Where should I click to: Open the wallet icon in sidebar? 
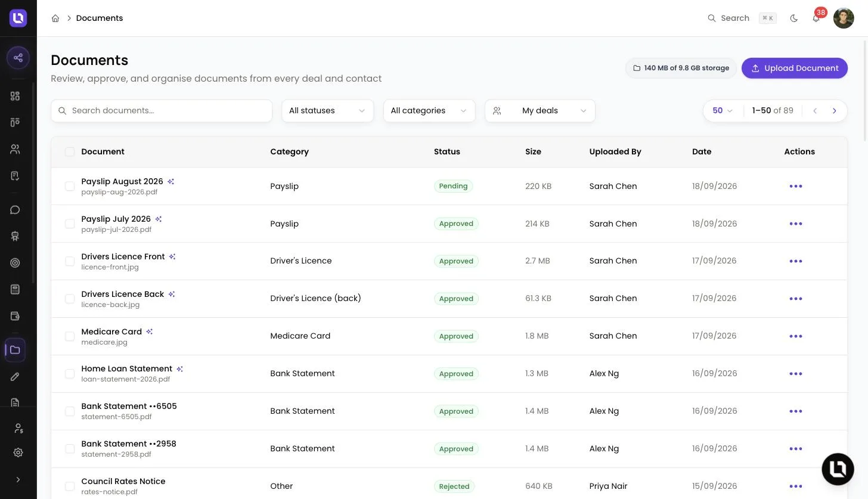15,316
